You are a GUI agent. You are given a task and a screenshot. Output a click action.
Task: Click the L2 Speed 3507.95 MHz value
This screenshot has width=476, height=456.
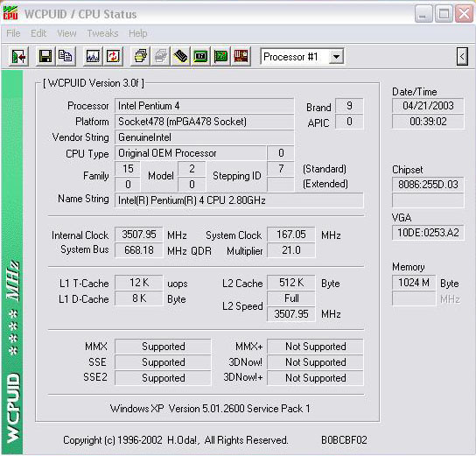click(291, 314)
